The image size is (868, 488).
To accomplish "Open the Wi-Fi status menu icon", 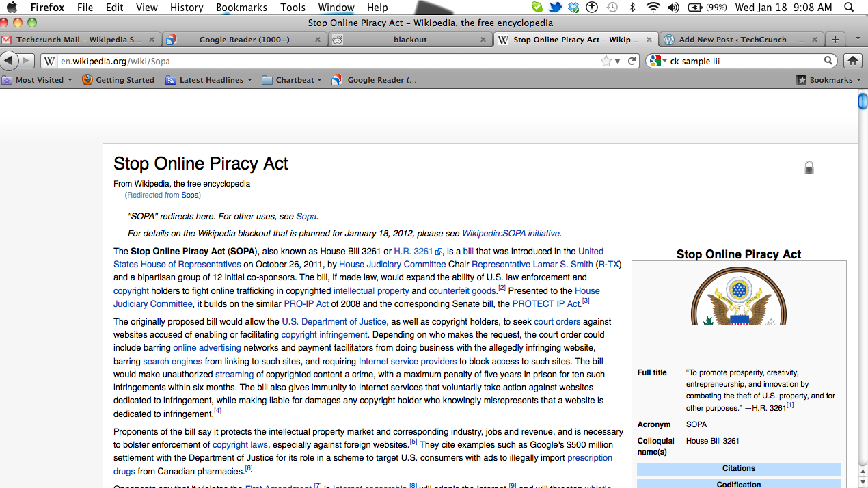I will (x=653, y=8).
